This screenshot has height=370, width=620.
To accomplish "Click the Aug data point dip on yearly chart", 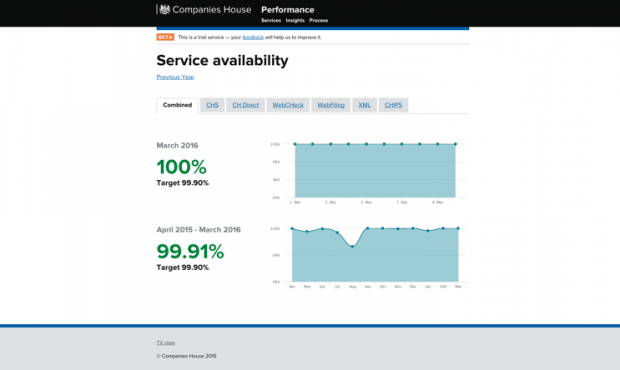I will tap(352, 246).
